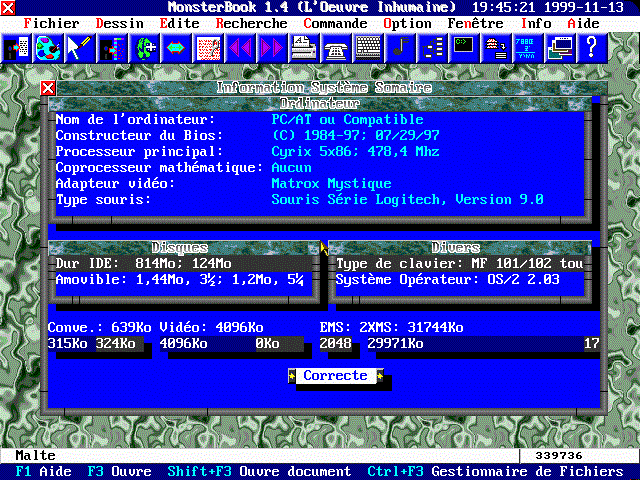Click the Ordinateur section header
The height and width of the screenshot is (480, 640).
[x=320, y=104]
